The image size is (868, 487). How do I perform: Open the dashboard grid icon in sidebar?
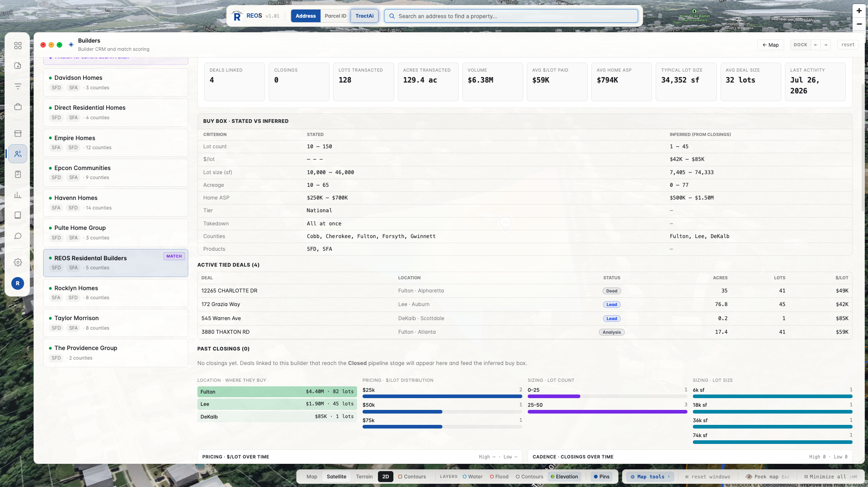tap(18, 45)
